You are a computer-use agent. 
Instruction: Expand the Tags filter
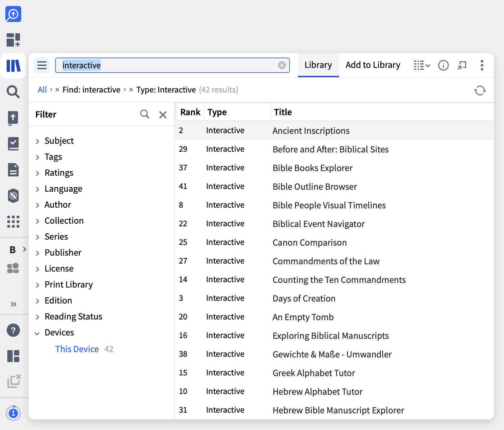click(x=37, y=157)
